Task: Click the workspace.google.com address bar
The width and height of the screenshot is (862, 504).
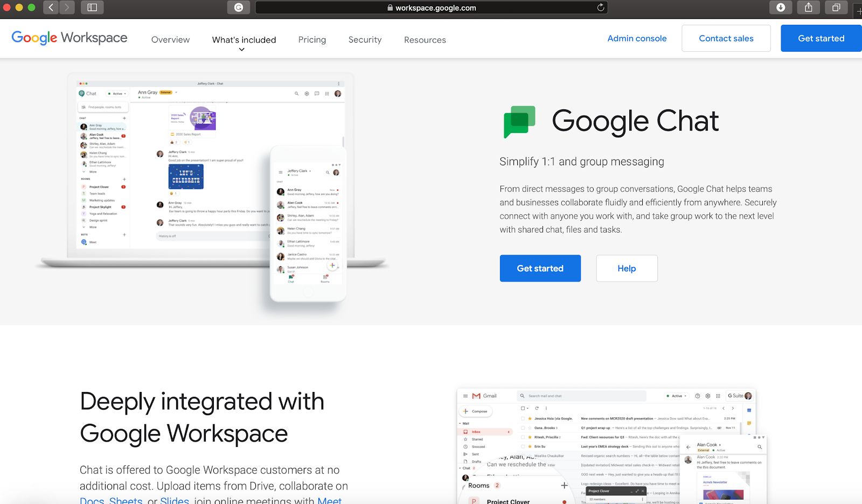Action: point(431,8)
